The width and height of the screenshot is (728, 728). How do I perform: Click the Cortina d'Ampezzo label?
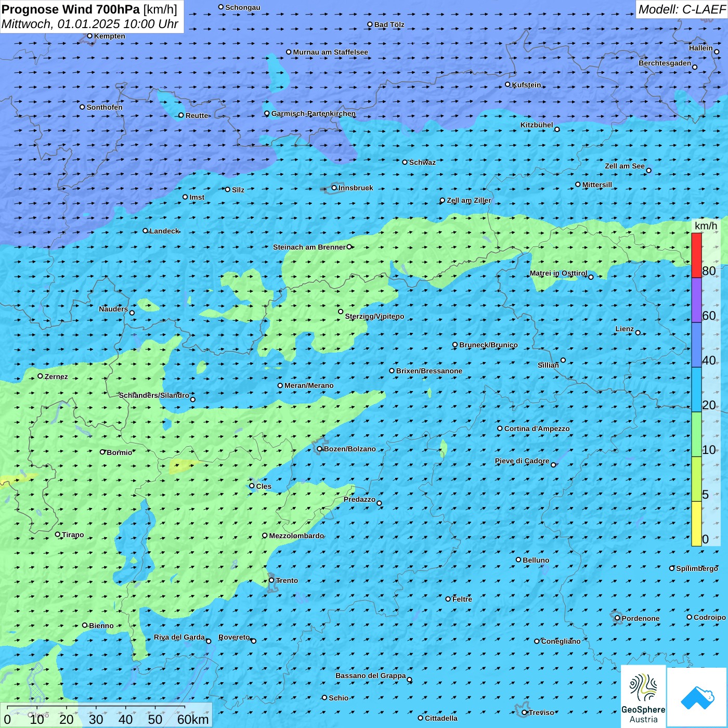(x=537, y=428)
